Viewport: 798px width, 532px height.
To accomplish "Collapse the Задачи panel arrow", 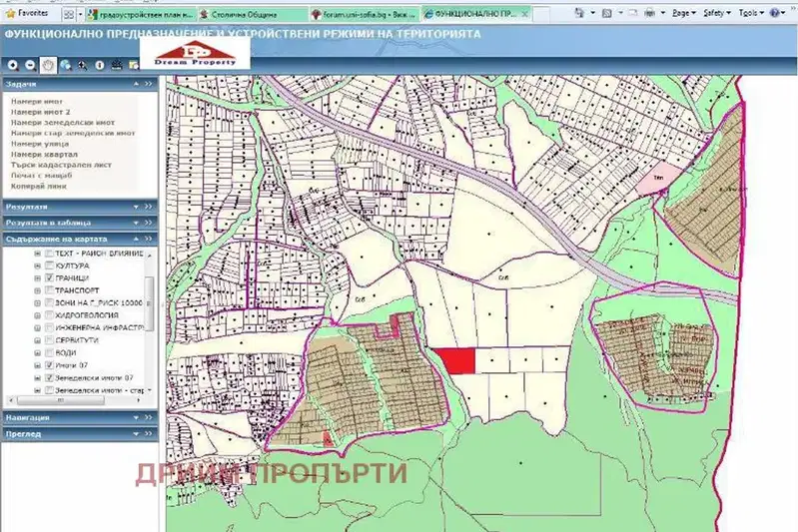I will click(136, 84).
